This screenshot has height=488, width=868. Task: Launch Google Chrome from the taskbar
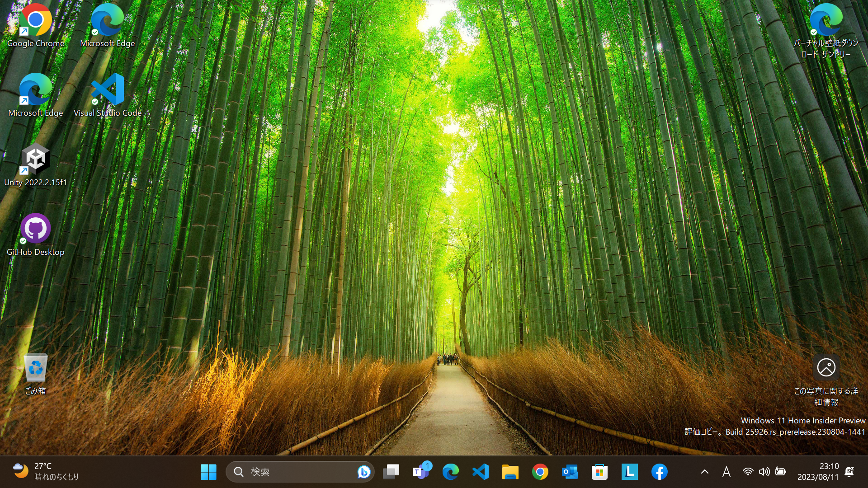540,472
